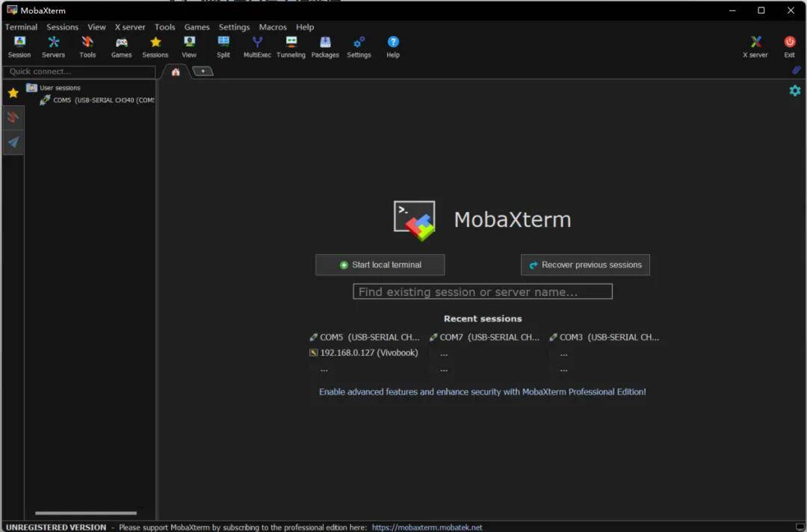This screenshot has width=807, height=532.
Task: Focus Find existing session search box
Action: (x=482, y=291)
